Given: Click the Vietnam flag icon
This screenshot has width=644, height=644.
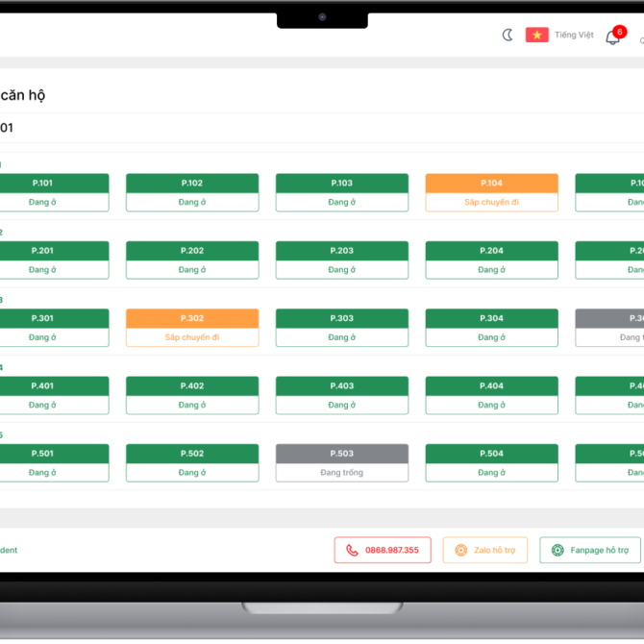Looking at the screenshot, I should [536, 36].
